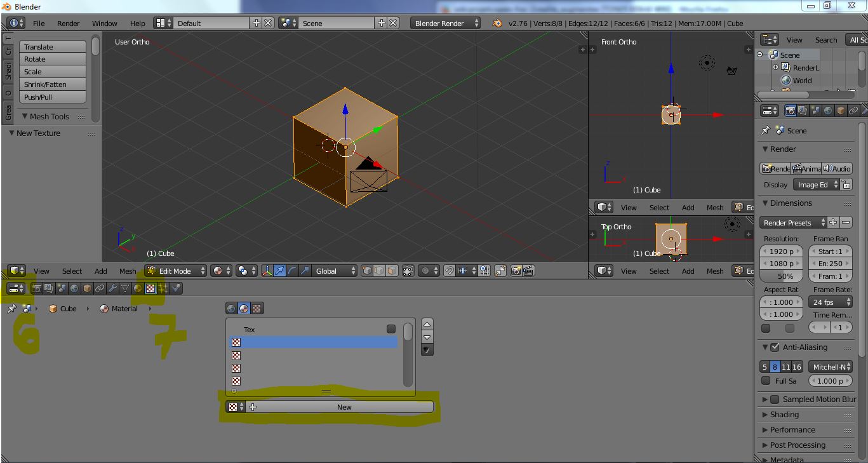Enable the Full Sample checkbox
Screen dimensions: 868x463
tap(766, 381)
